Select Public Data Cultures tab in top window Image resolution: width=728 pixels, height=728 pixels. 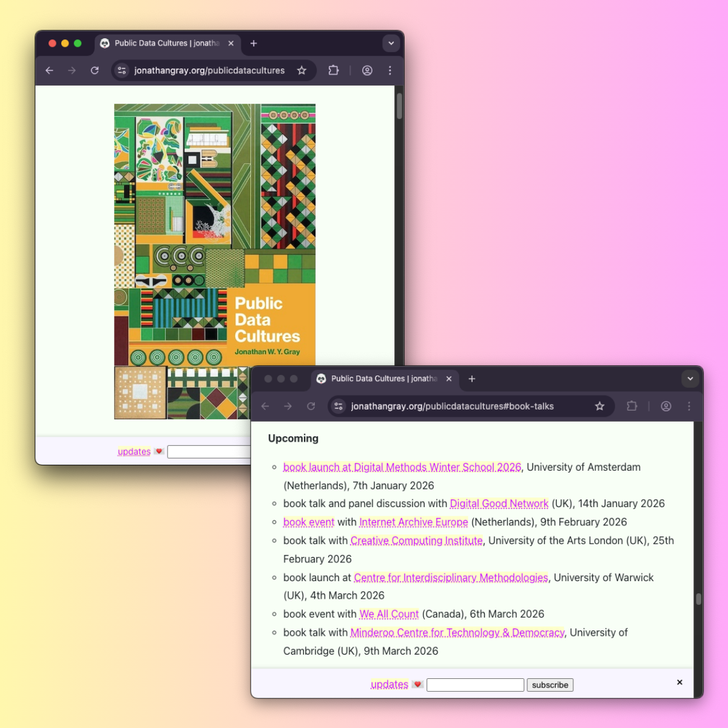(161, 43)
